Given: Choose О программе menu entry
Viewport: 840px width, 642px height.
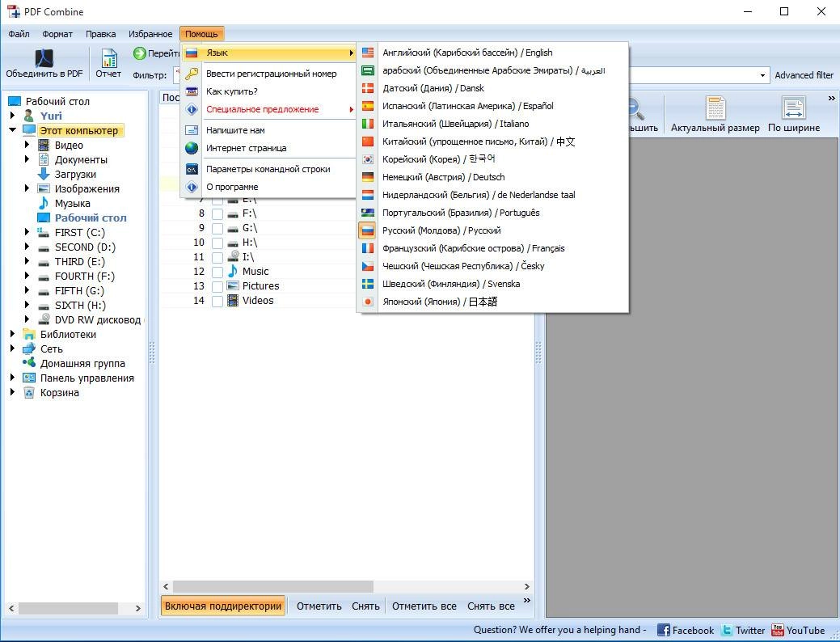Looking at the screenshot, I should [269, 187].
